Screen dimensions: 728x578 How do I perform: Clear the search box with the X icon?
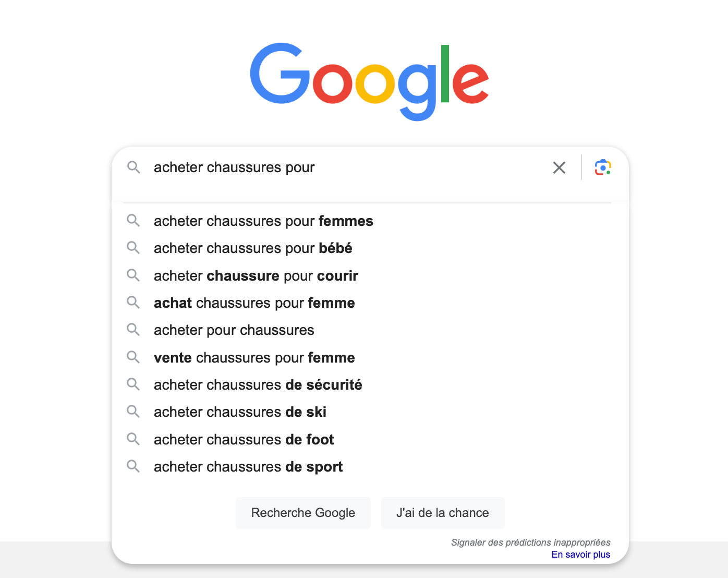click(559, 167)
